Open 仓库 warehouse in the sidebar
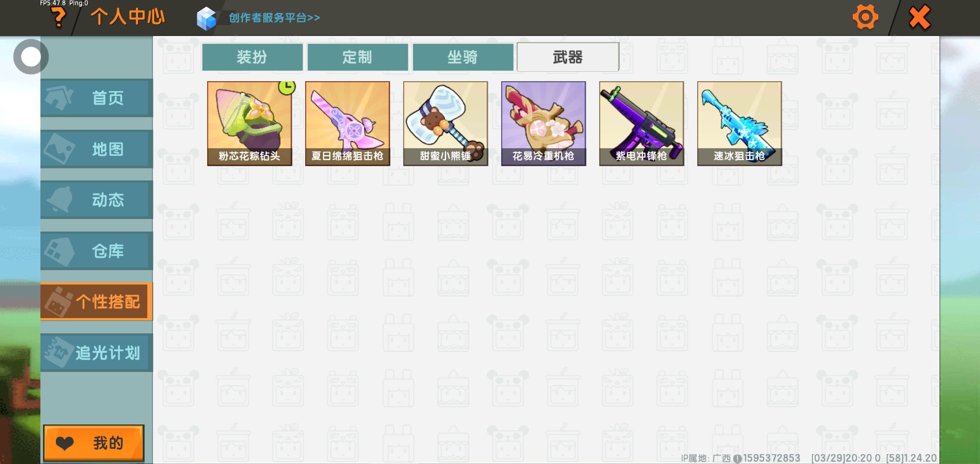 pyautogui.click(x=97, y=250)
